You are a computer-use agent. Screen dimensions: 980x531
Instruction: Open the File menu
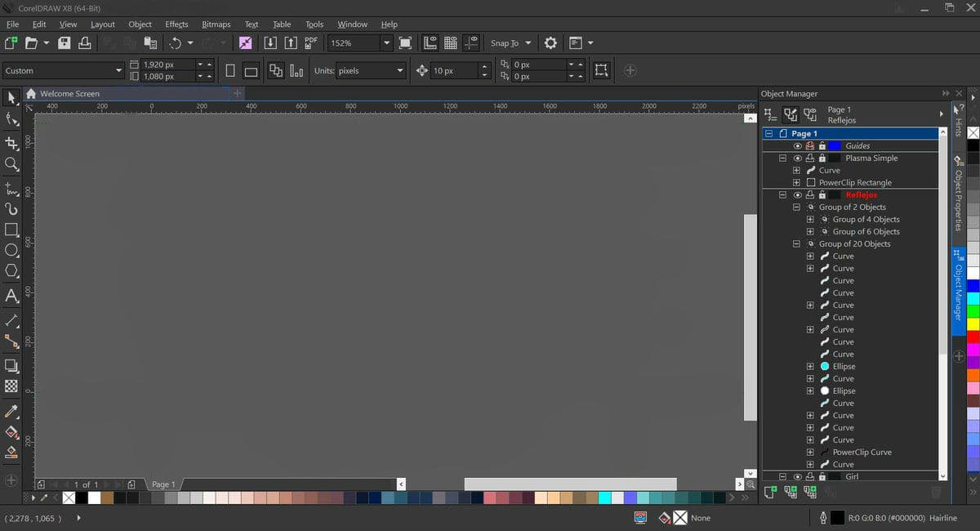tap(13, 25)
